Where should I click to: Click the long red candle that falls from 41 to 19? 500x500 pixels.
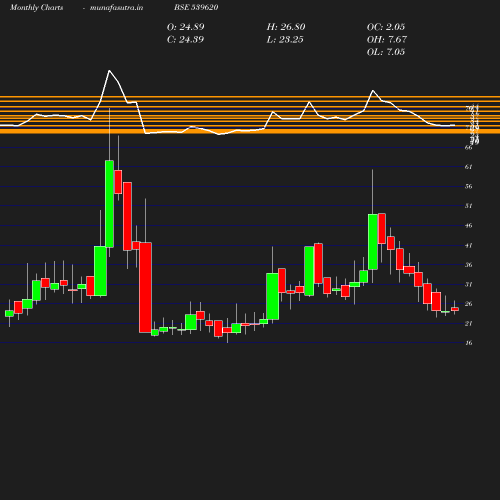[x=145, y=287]
